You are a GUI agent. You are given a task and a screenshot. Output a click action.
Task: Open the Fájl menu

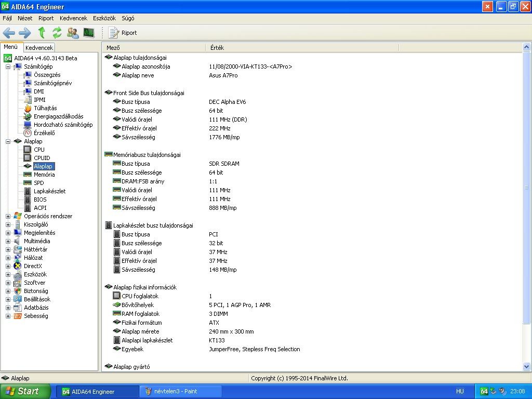[7, 18]
